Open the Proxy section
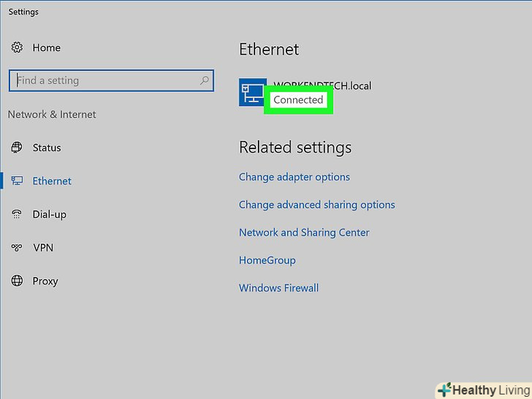532x399 pixels. coord(45,281)
